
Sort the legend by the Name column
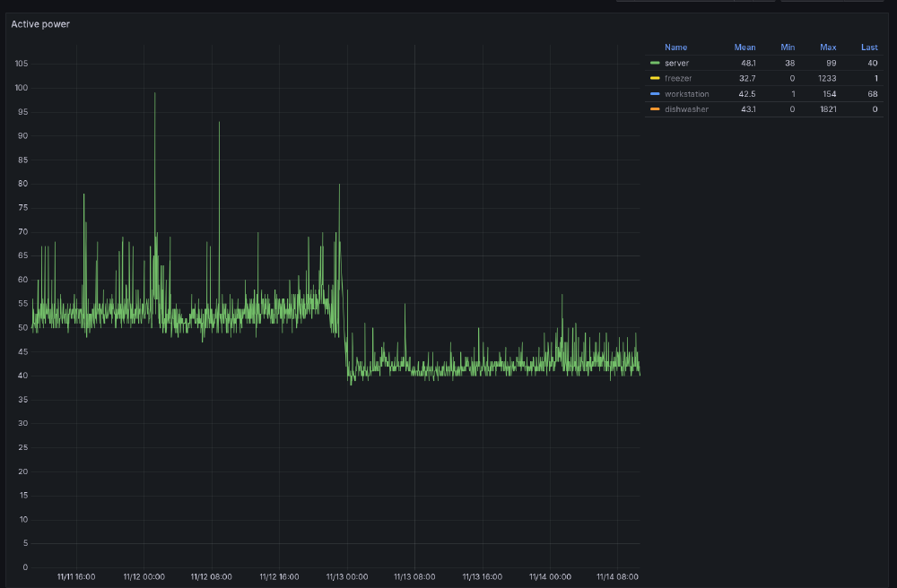[x=675, y=48]
